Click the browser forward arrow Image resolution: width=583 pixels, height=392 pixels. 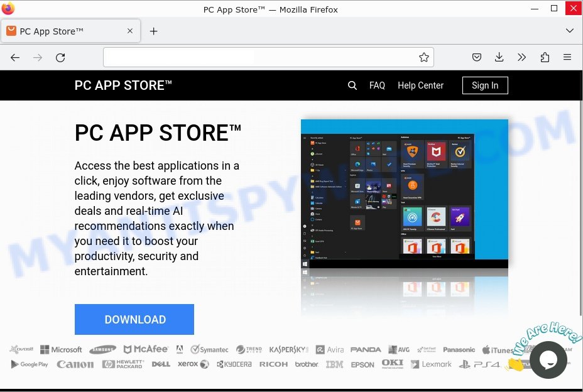tap(38, 58)
